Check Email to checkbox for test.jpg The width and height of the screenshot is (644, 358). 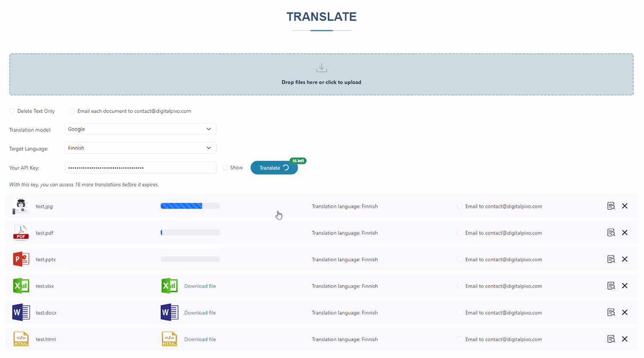[459, 206]
